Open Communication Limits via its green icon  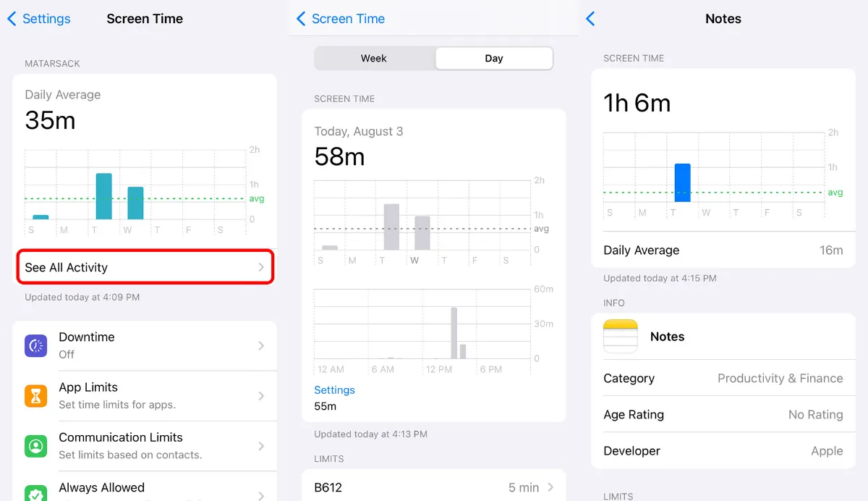click(35, 445)
